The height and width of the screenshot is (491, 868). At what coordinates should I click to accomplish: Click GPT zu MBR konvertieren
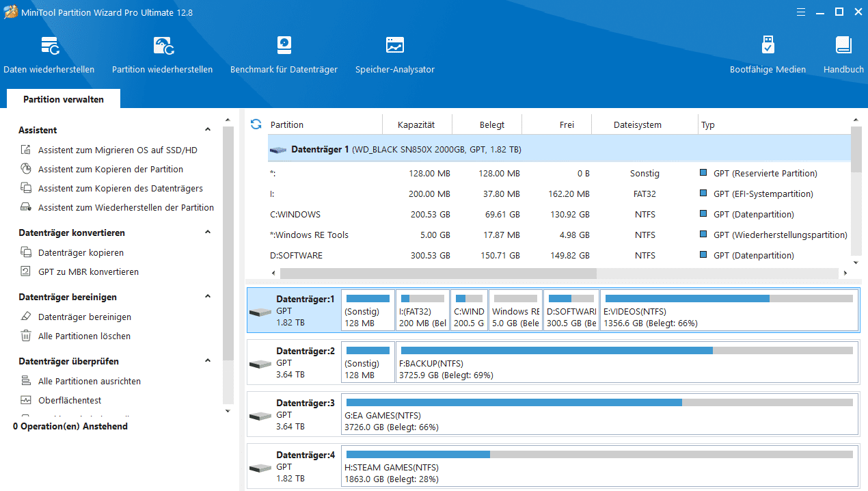click(88, 271)
